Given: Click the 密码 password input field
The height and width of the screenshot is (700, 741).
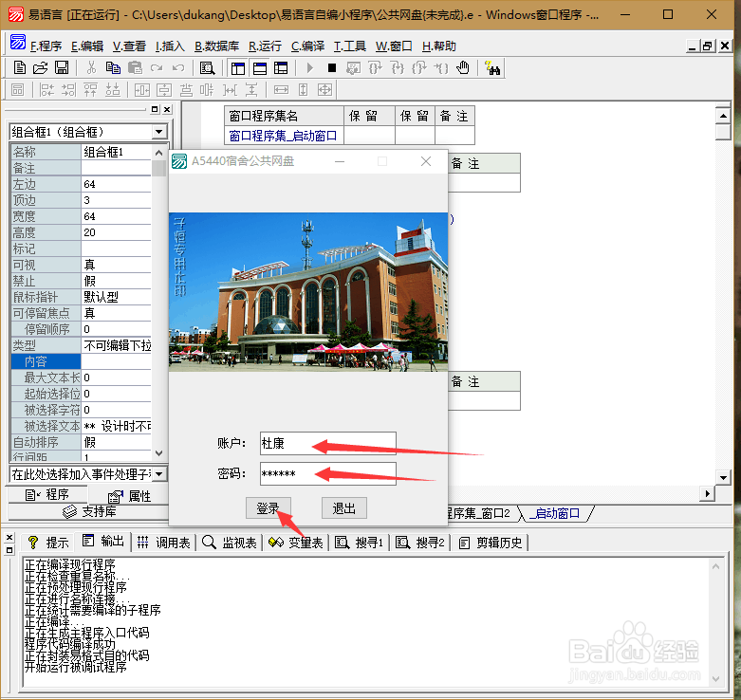Looking at the screenshot, I should (x=328, y=473).
